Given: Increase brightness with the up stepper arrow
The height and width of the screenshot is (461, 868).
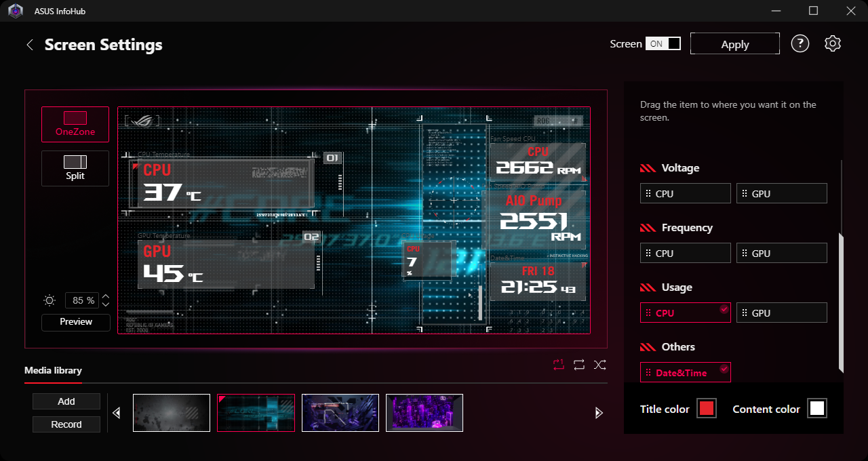Looking at the screenshot, I should coord(105,296).
